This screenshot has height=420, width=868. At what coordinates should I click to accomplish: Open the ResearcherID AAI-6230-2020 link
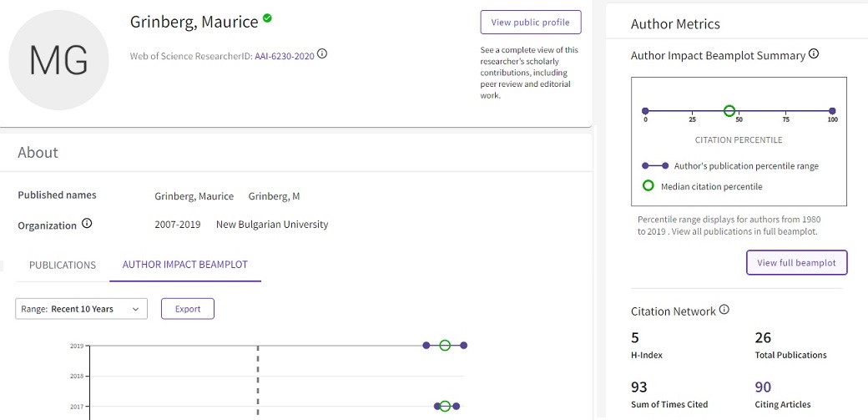285,55
